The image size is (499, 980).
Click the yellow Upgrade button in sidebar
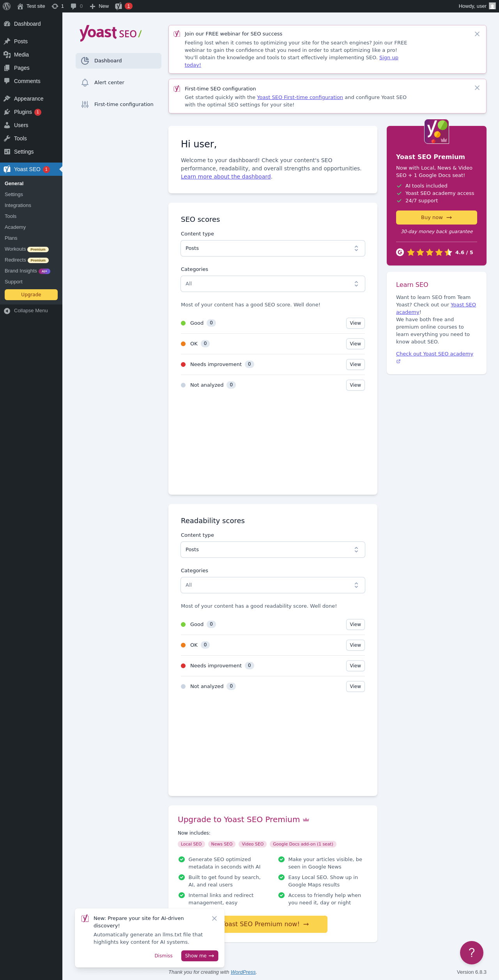coord(31,295)
